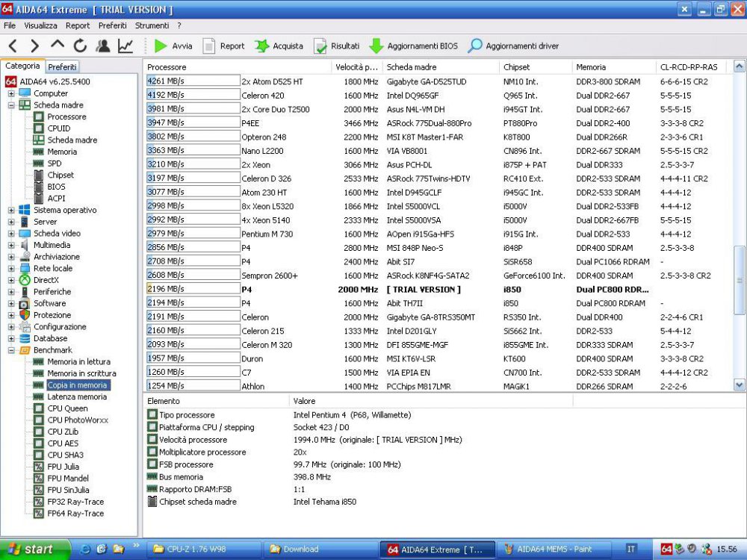747x560 pixels.
Task: Collapse the Scheda madre tree node
Action: (11, 105)
